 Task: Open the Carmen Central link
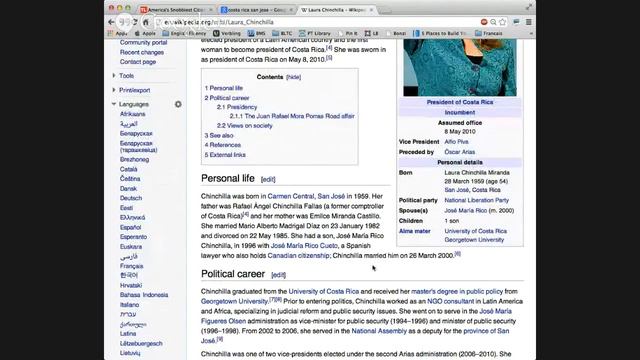click(x=291, y=196)
